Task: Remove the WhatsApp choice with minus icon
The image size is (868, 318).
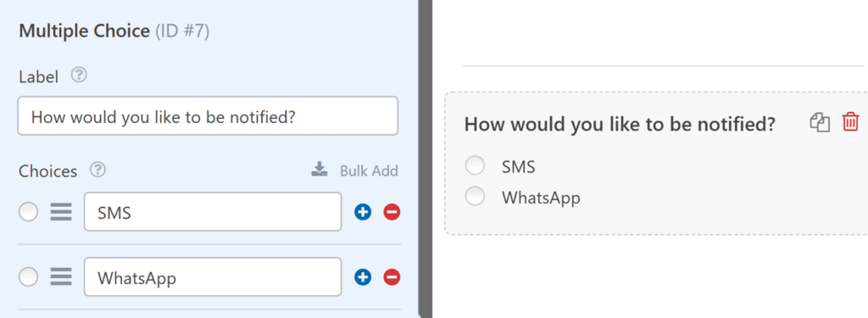Action: click(392, 277)
